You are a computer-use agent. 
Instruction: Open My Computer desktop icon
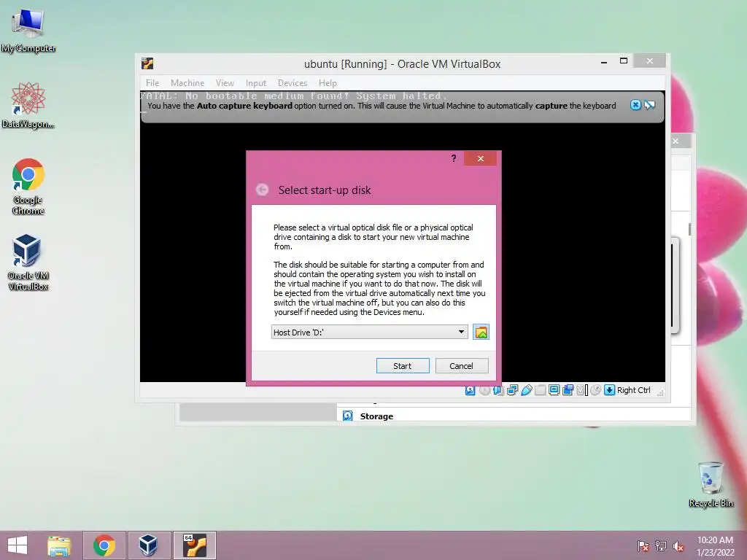pos(28,31)
